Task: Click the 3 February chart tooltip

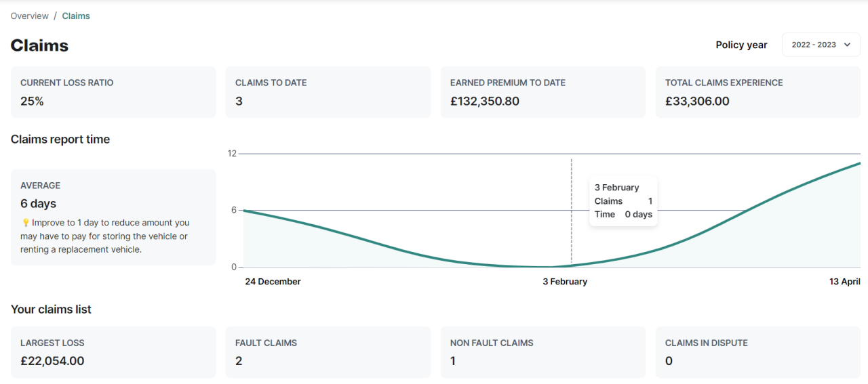Action: click(623, 201)
